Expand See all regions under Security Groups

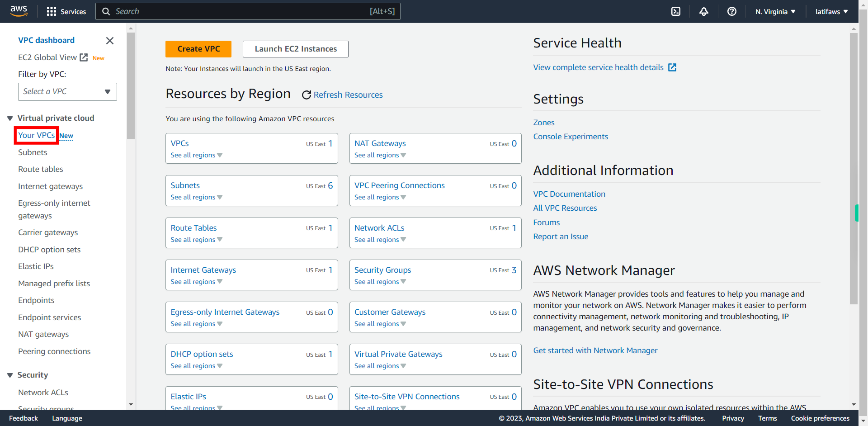point(380,282)
